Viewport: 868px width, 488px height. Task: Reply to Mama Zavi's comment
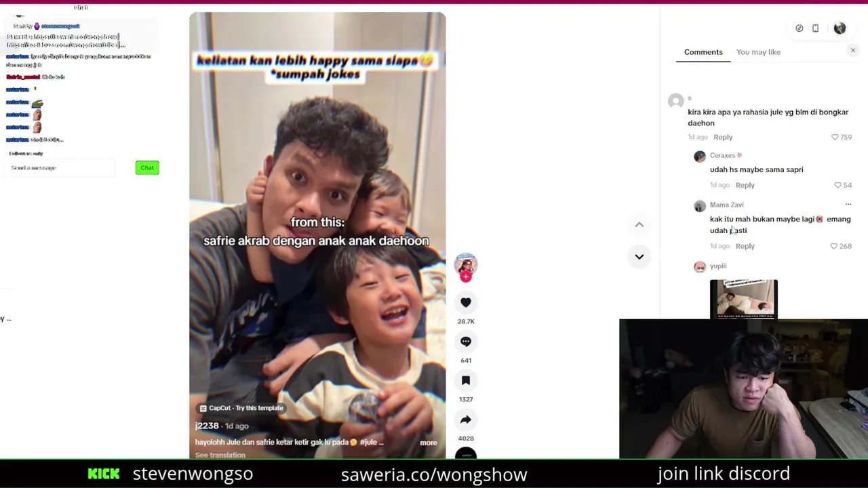[745, 246]
